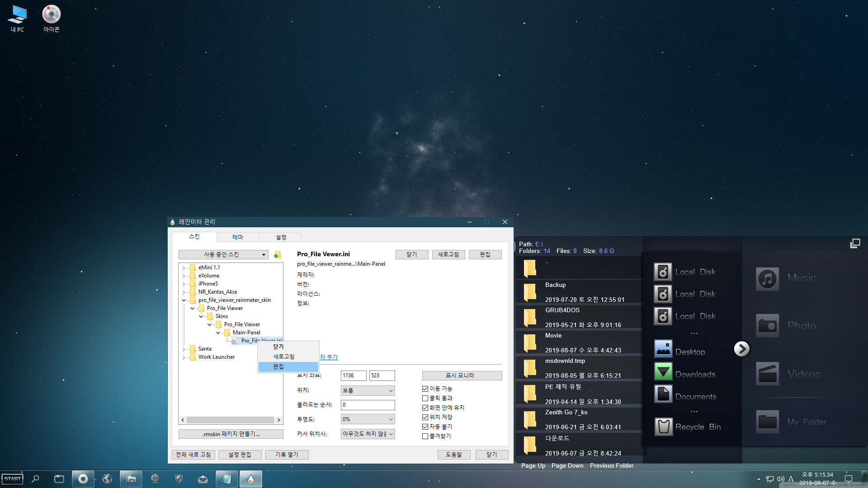Click the round right-arrow panel icon
Image resolution: width=868 pixels, height=488 pixels.
[741, 349]
